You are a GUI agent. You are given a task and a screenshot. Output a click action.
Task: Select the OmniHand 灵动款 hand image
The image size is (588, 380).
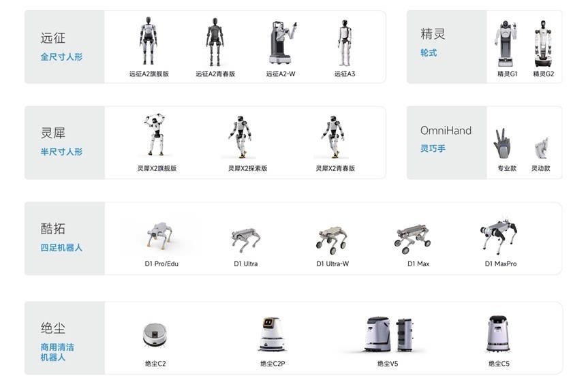(541, 147)
